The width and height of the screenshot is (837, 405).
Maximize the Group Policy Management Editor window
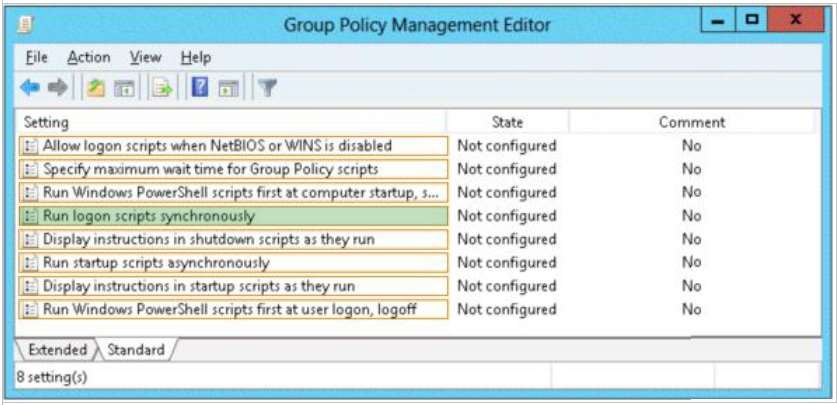click(752, 21)
